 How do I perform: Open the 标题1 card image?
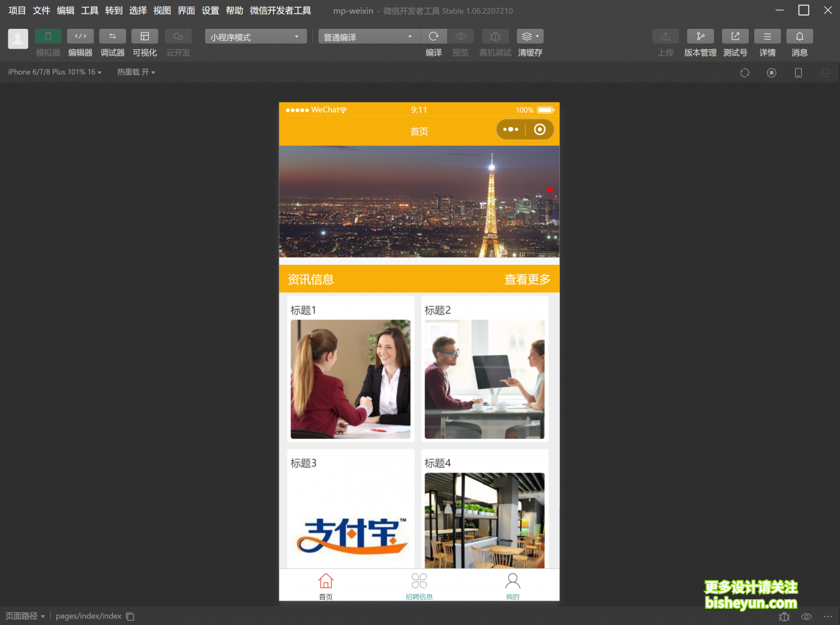click(x=350, y=379)
